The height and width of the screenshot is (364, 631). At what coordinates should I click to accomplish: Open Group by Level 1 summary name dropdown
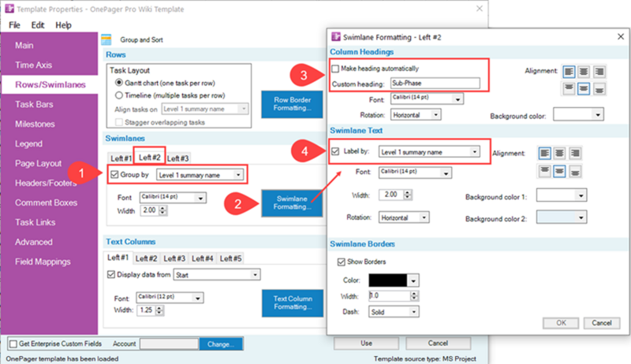coord(200,175)
